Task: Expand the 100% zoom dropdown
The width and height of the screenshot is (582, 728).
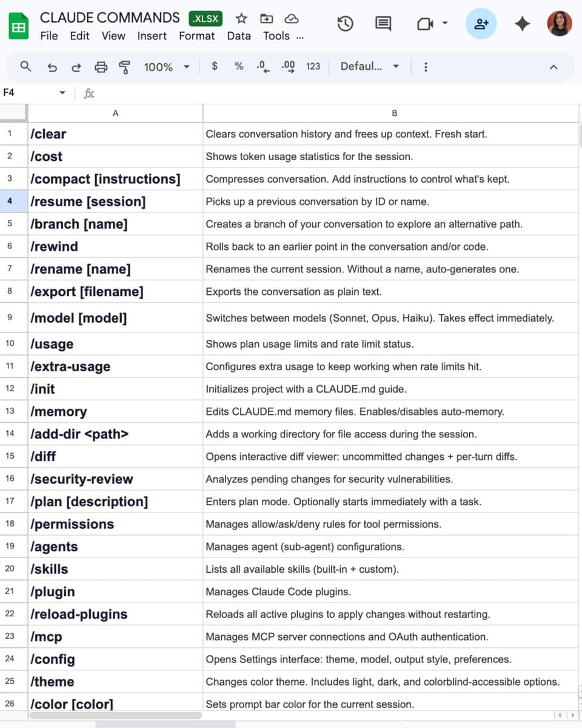Action: (x=186, y=67)
